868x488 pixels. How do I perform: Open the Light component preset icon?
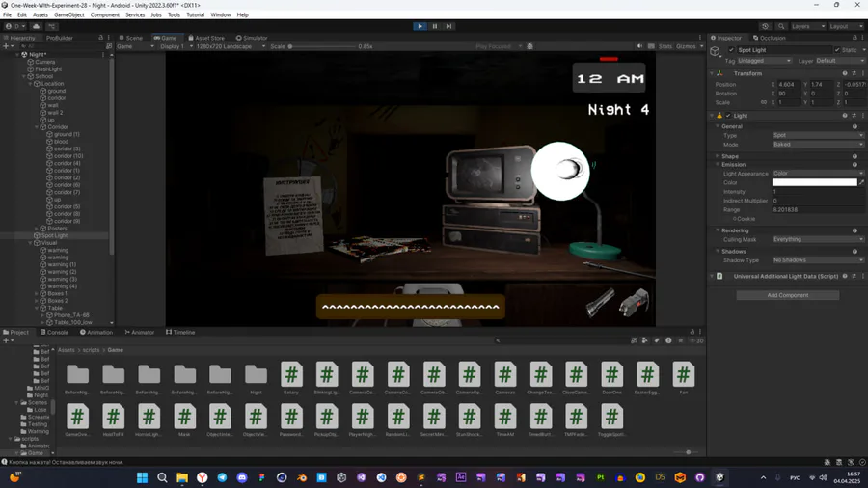(x=854, y=116)
